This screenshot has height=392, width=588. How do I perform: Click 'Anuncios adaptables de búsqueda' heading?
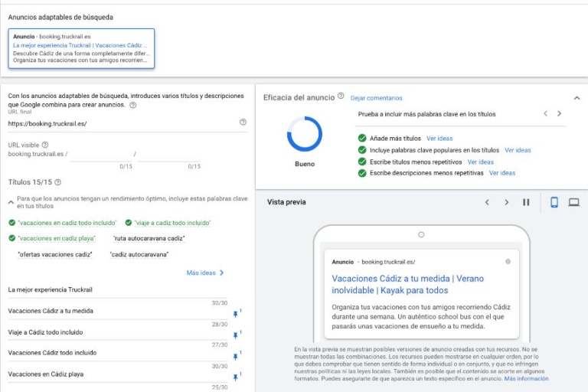(x=60, y=18)
